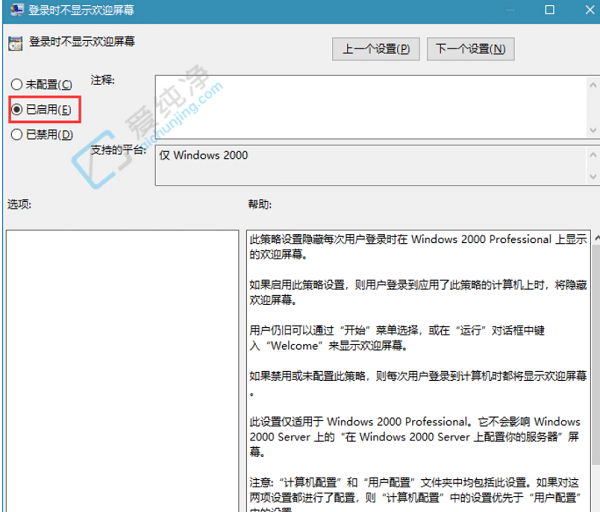
Task: Click the 支持的平台 box scroll up arrow
Action: click(593, 155)
